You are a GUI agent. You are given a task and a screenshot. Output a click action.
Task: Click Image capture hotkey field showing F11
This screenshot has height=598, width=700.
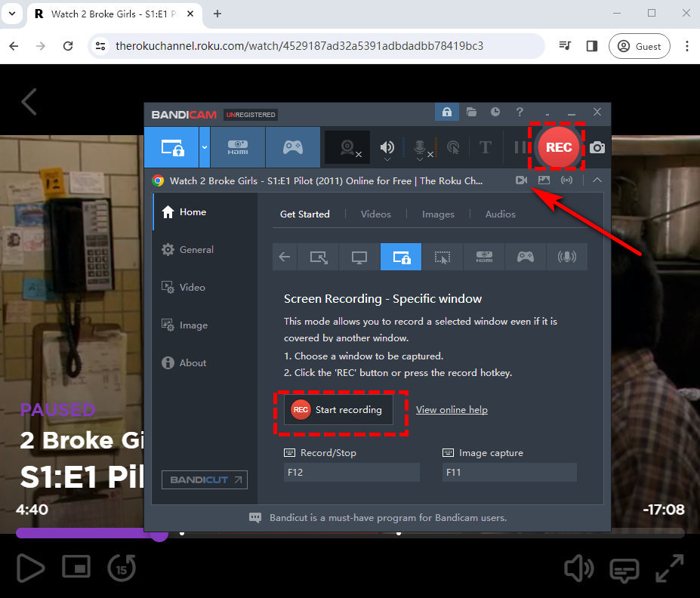click(510, 472)
